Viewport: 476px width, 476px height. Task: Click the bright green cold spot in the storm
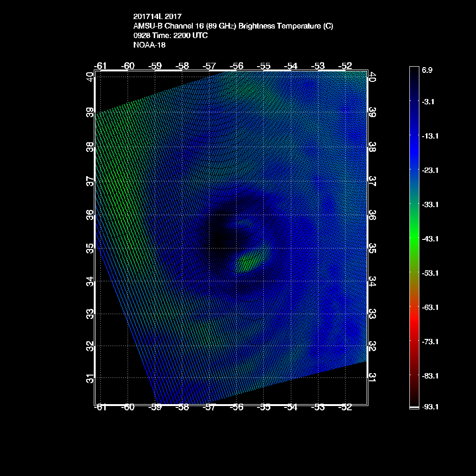click(x=248, y=262)
